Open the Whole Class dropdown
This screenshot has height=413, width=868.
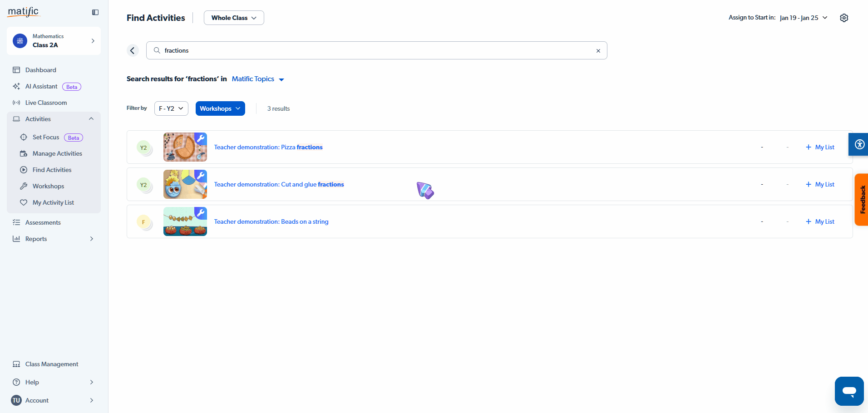pos(234,18)
